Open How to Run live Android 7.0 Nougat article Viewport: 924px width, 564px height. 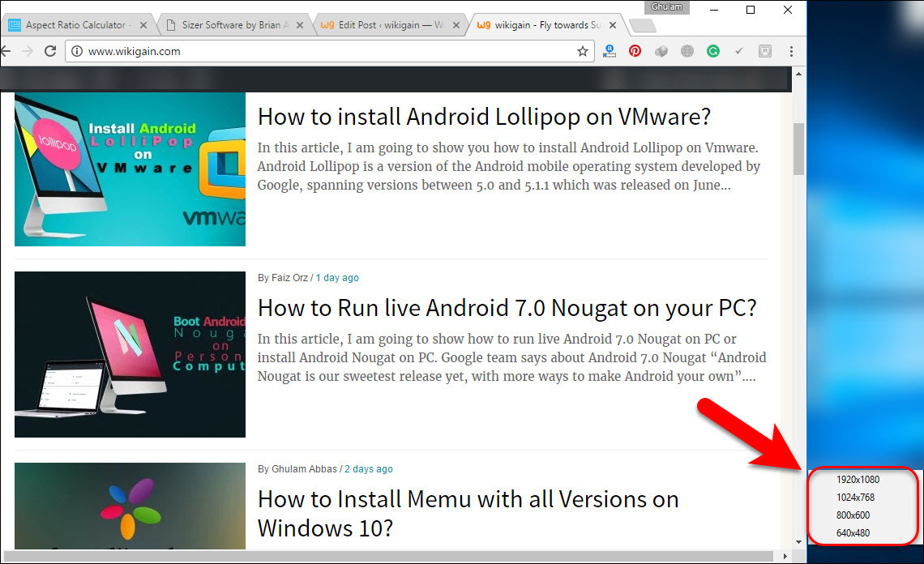click(507, 308)
